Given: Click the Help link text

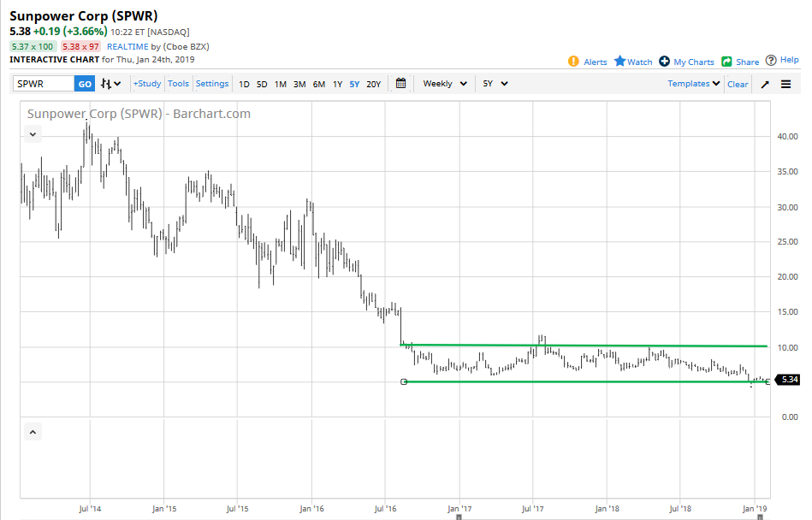Looking at the screenshot, I should 789,60.
